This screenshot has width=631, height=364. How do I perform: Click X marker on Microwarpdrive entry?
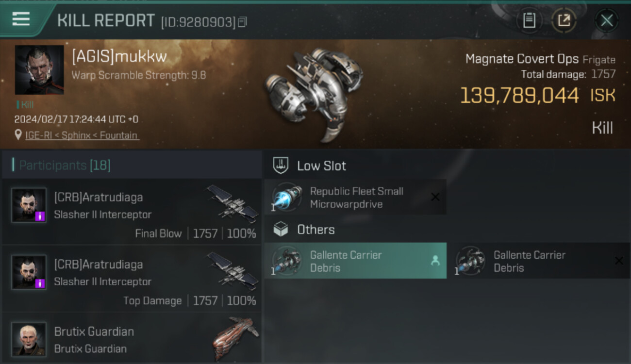coord(435,197)
